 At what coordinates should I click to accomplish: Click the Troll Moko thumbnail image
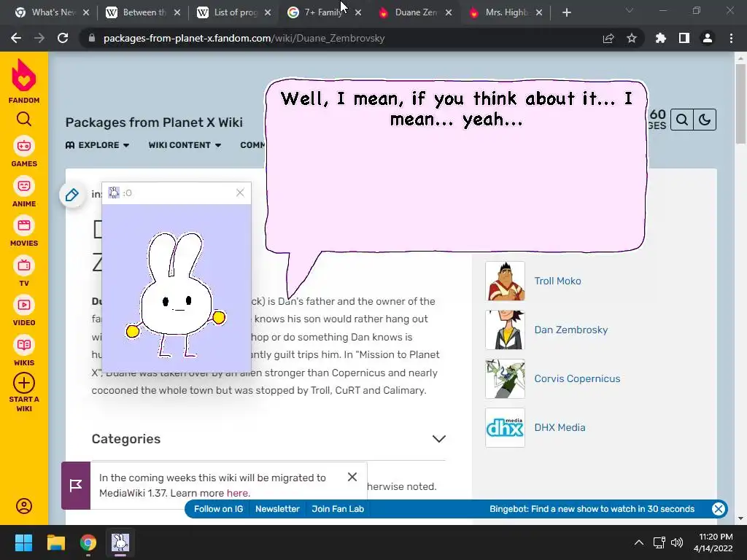505,281
